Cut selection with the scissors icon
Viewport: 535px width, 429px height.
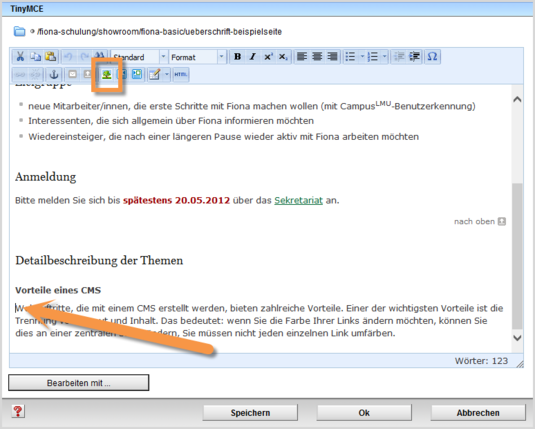click(x=20, y=57)
